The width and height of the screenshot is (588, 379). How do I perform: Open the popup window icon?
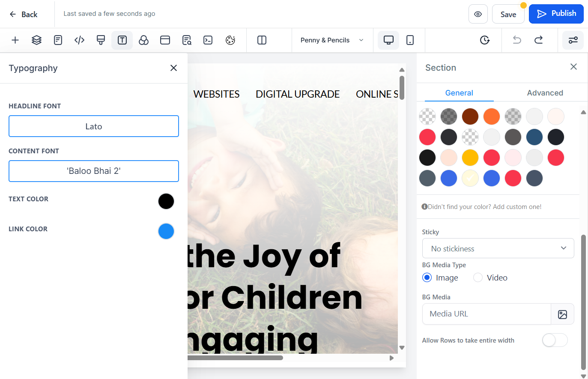tap(165, 40)
